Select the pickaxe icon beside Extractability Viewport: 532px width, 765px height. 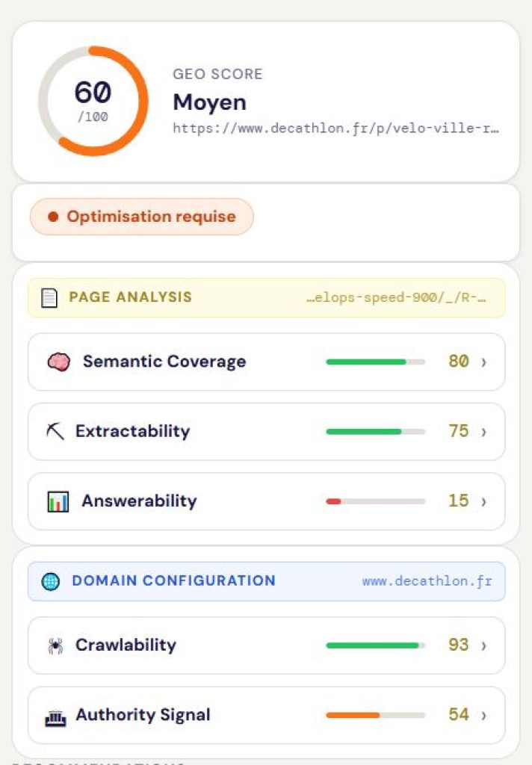click(x=54, y=431)
